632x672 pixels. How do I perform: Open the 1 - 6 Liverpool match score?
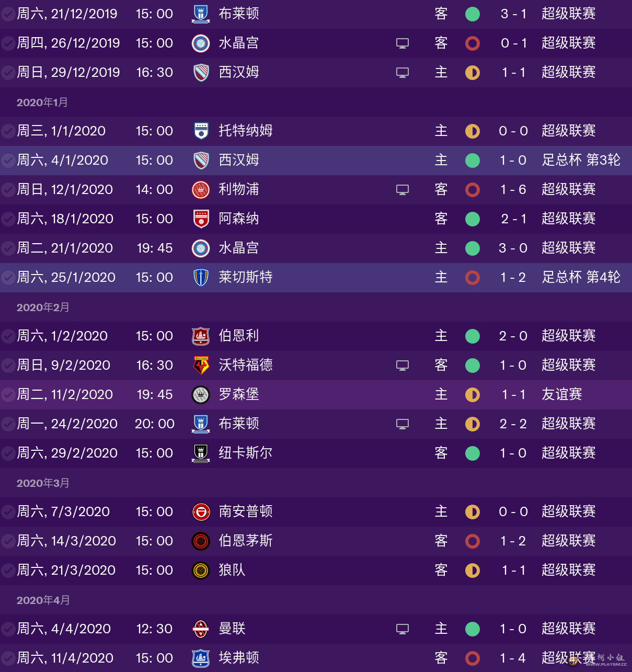coord(513,190)
